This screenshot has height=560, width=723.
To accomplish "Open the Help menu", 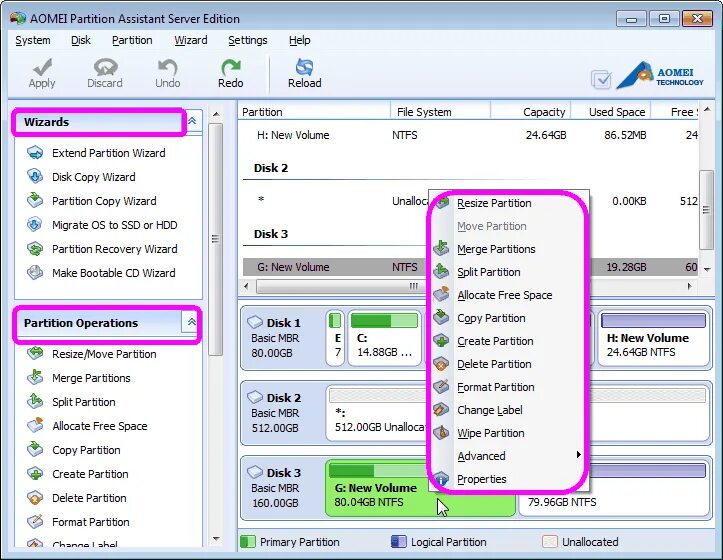I will (x=300, y=40).
